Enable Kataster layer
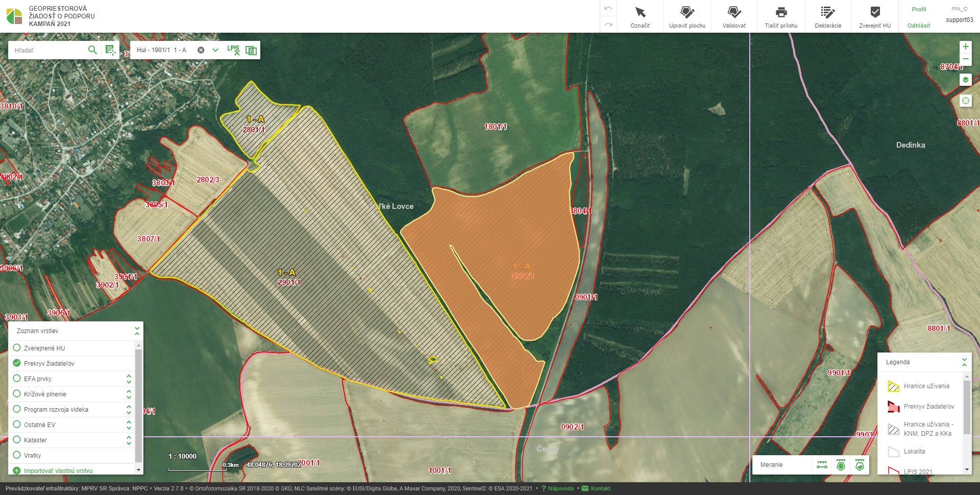The image size is (980, 495). click(x=17, y=440)
